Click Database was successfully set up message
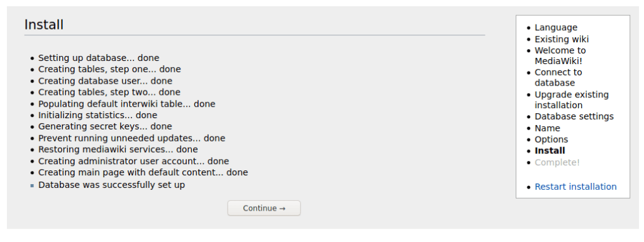 (x=111, y=185)
